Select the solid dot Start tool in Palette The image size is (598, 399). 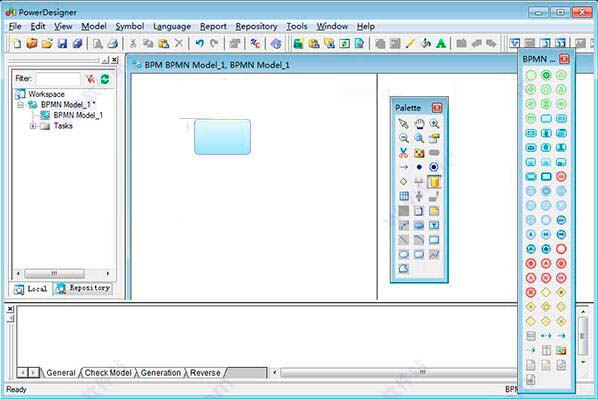pos(419,167)
